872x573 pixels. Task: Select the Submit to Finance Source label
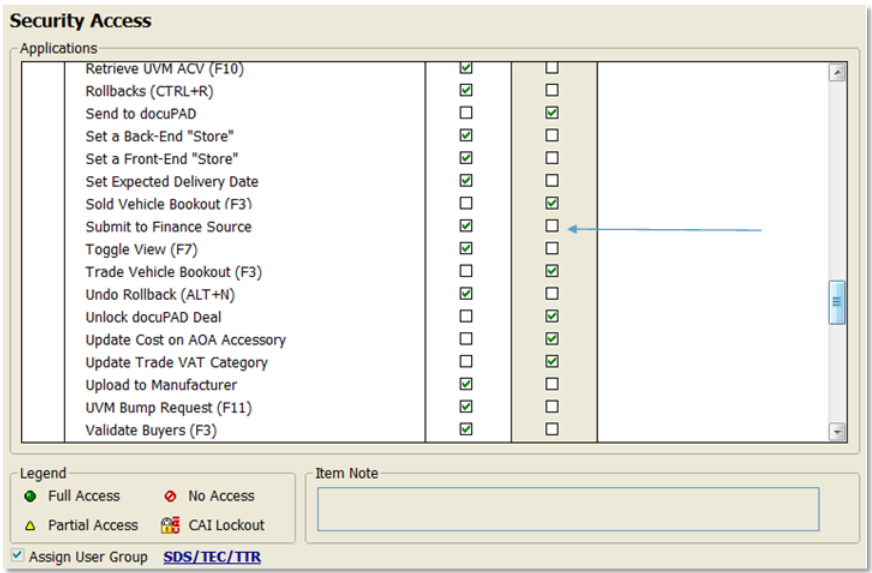coord(169,227)
